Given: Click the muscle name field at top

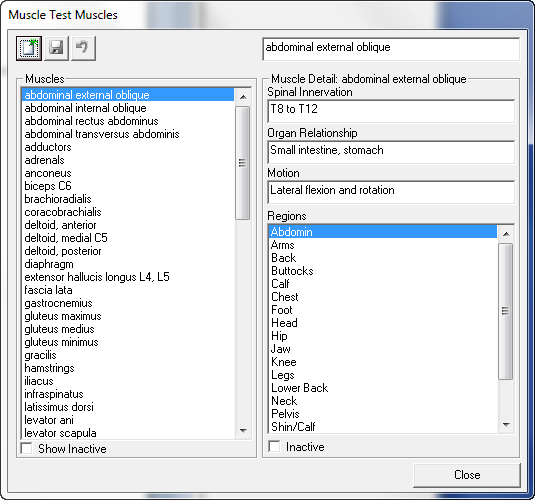Looking at the screenshot, I should click(391, 49).
